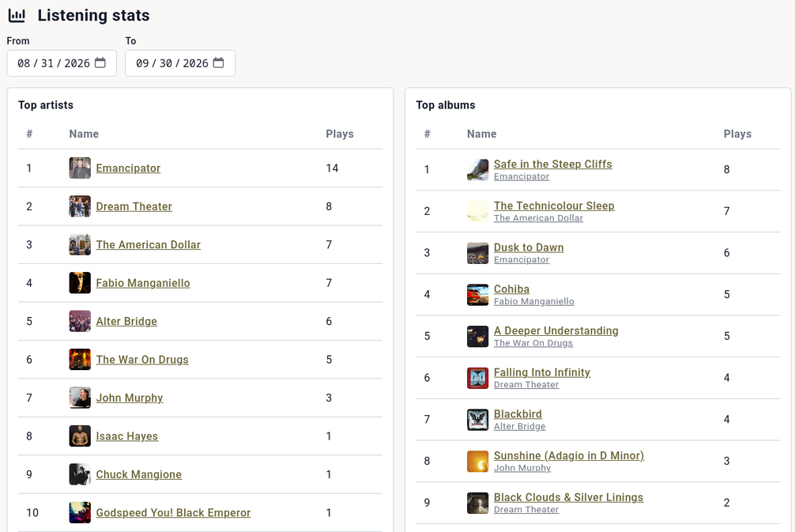The width and height of the screenshot is (795, 532).
Task: Click the Safe in the Steep Cliffs cover
Action: pyautogui.click(x=477, y=170)
